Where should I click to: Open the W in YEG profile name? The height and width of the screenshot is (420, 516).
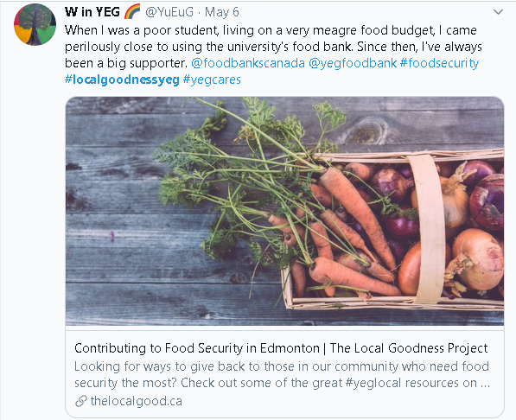(x=92, y=12)
